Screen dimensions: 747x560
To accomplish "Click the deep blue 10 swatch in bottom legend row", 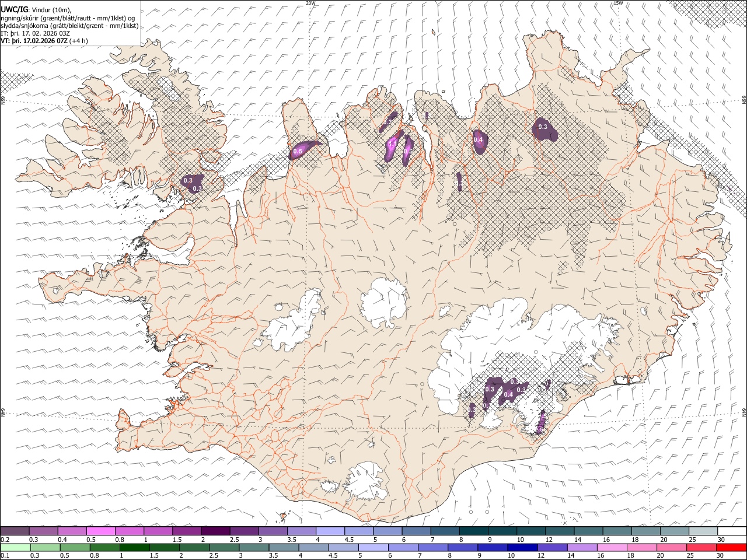I will [x=522, y=547].
